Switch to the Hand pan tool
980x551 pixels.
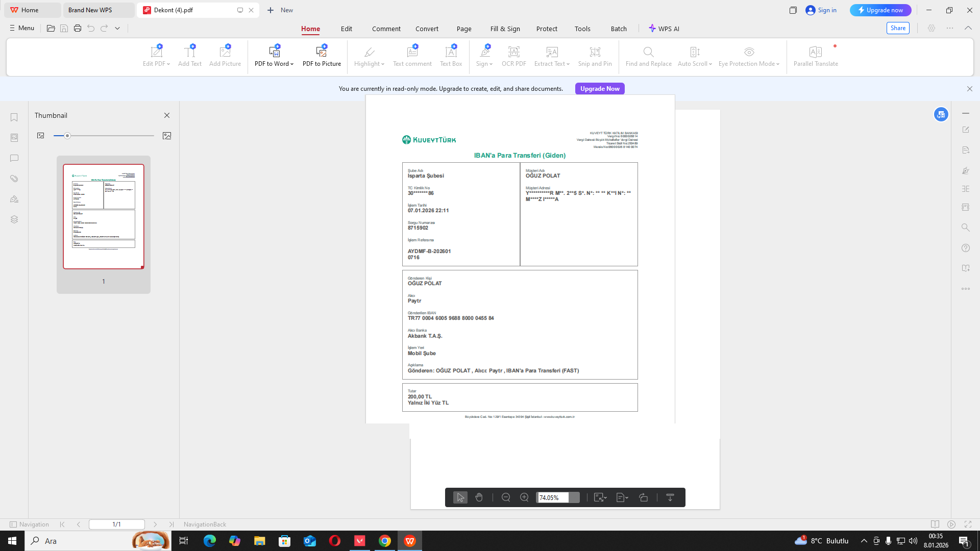pos(479,497)
